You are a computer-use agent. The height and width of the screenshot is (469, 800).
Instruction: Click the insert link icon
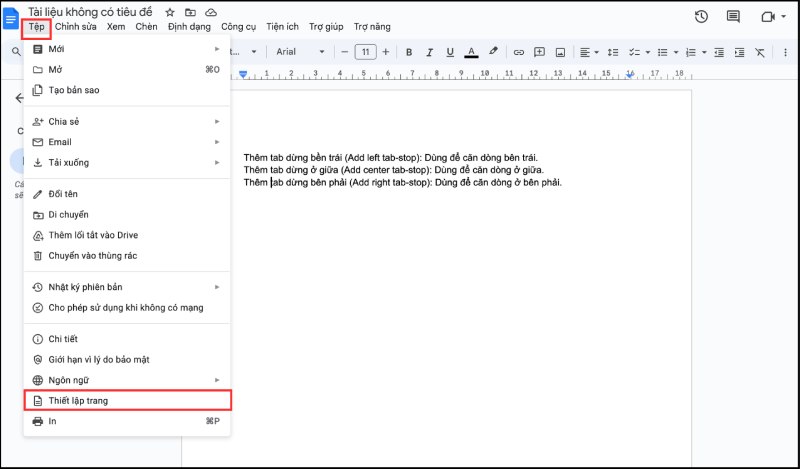point(518,52)
